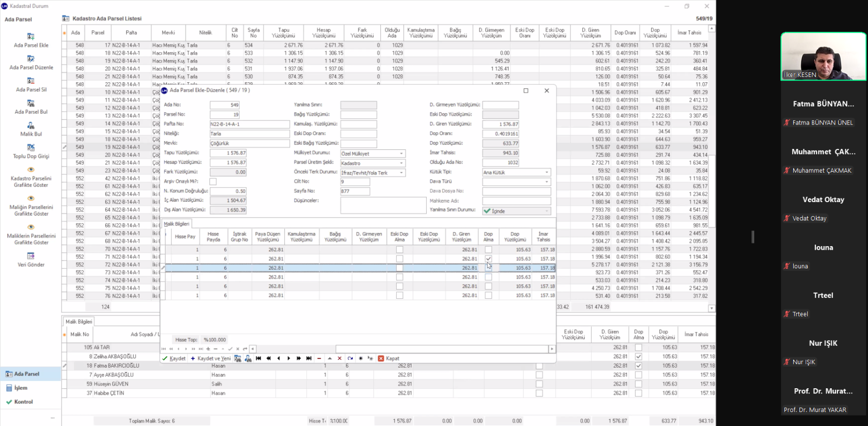
Task: Click the red minus delete-record icon
Action: pyautogui.click(x=319, y=358)
